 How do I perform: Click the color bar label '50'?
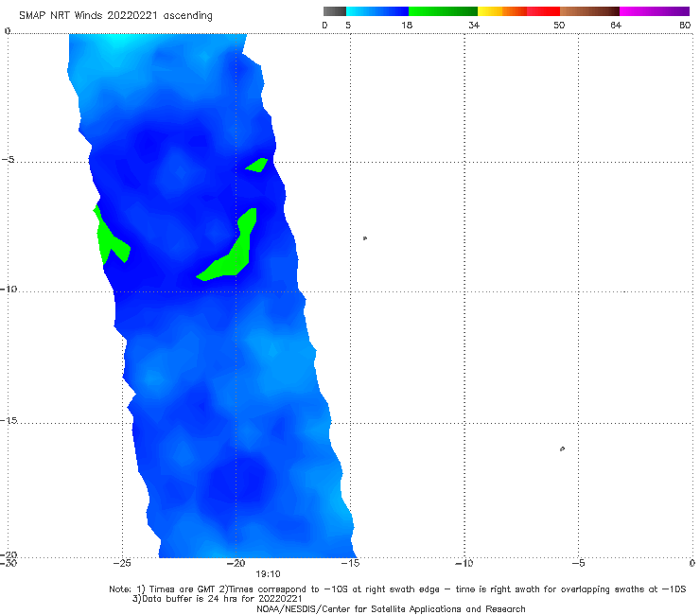tap(559, 25)
